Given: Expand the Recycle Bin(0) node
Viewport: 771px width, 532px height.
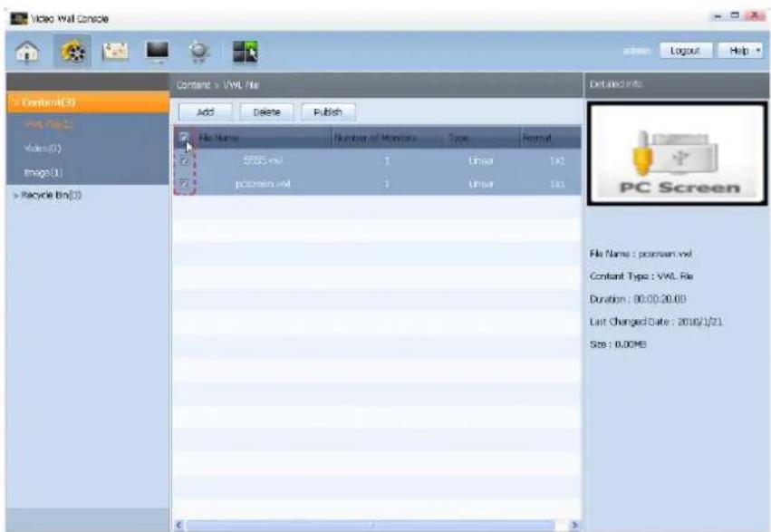Looking at the screenshot, I should pyautogui.click(x=16, y=195).
